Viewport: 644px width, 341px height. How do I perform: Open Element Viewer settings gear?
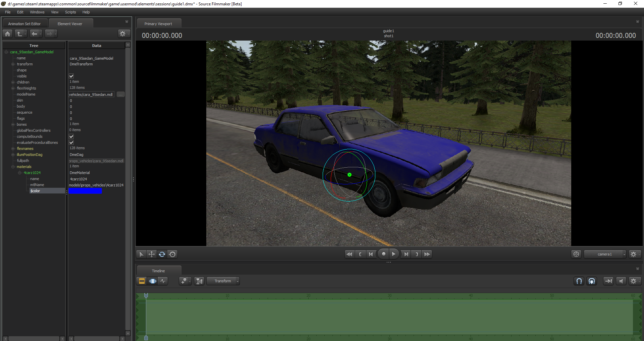124,34
